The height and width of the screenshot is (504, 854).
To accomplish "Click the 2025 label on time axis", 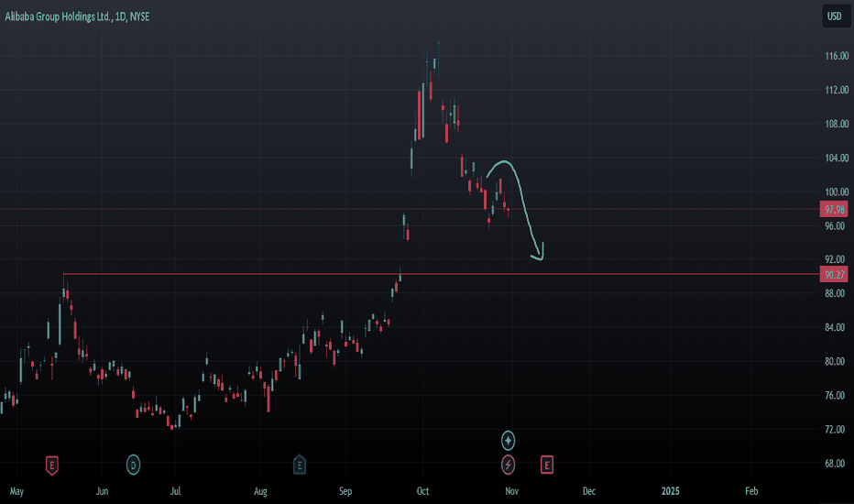I will (x=671, y=491).
